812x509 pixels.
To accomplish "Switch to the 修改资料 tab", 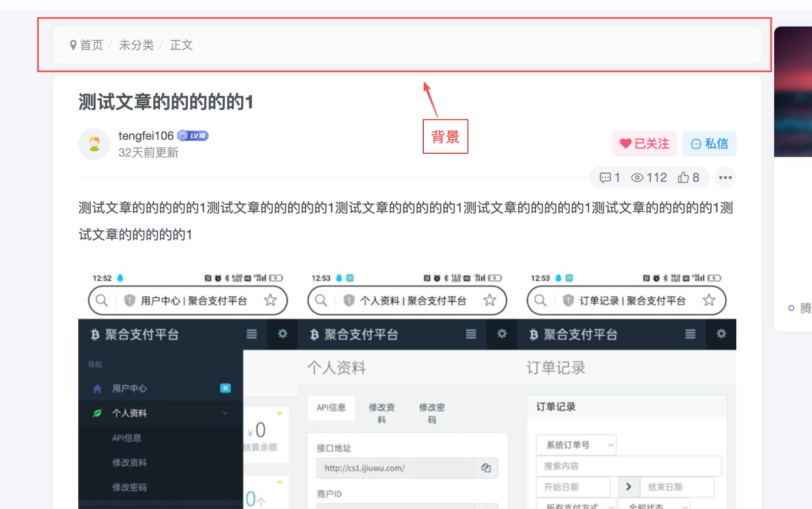I will (381, 413).
